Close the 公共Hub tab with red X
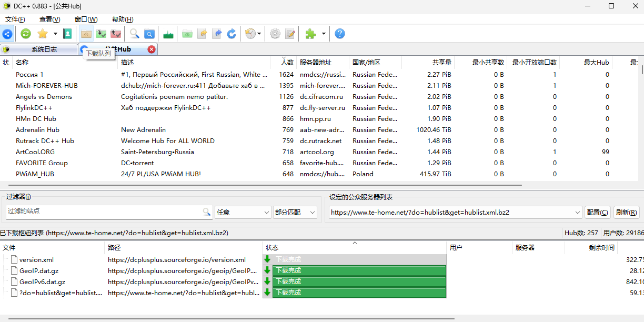The width and height of the screenshot is (644, 322). point(152,49)
